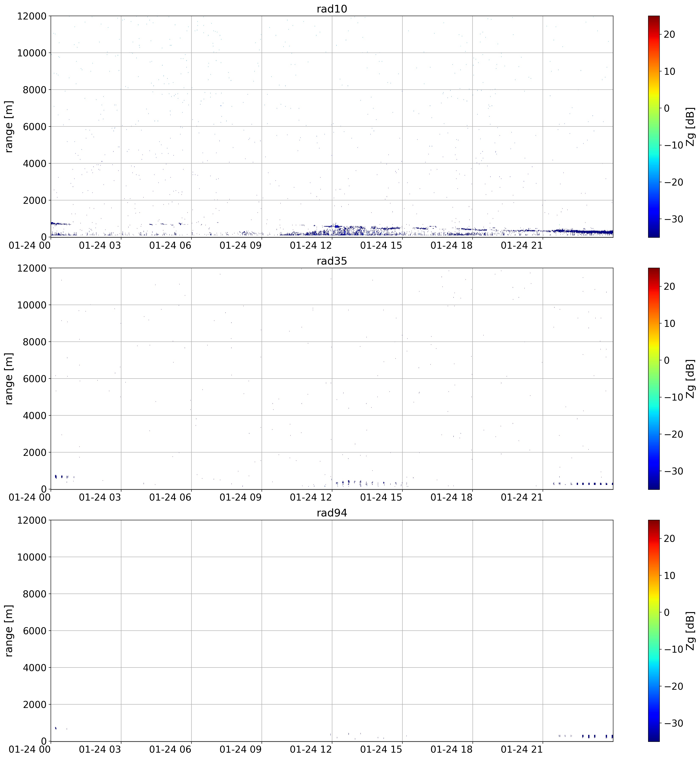This screenshot has width=700, height=759.
Task: Click the "10" tick on rad94 colorbar
Action: coord(670,575)
